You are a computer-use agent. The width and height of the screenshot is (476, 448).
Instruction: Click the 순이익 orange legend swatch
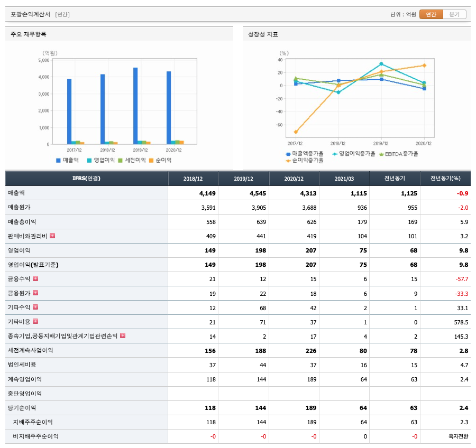point(151,161)
